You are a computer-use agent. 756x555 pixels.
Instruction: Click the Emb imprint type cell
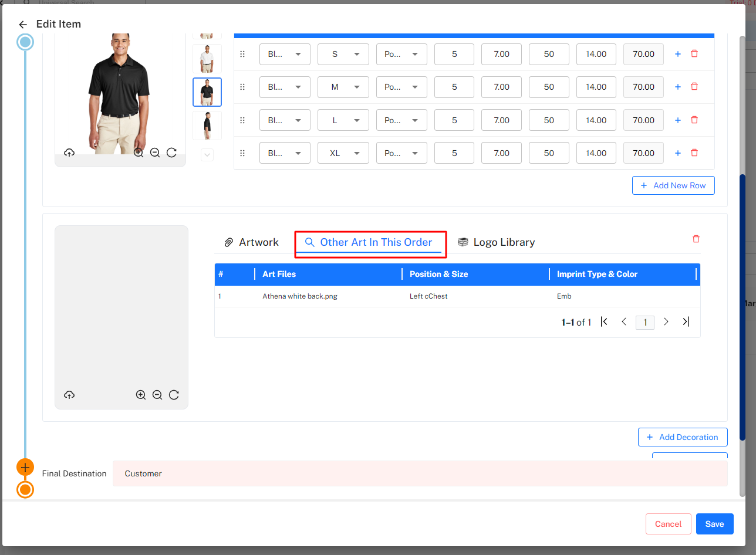click(x=564, y=296)
